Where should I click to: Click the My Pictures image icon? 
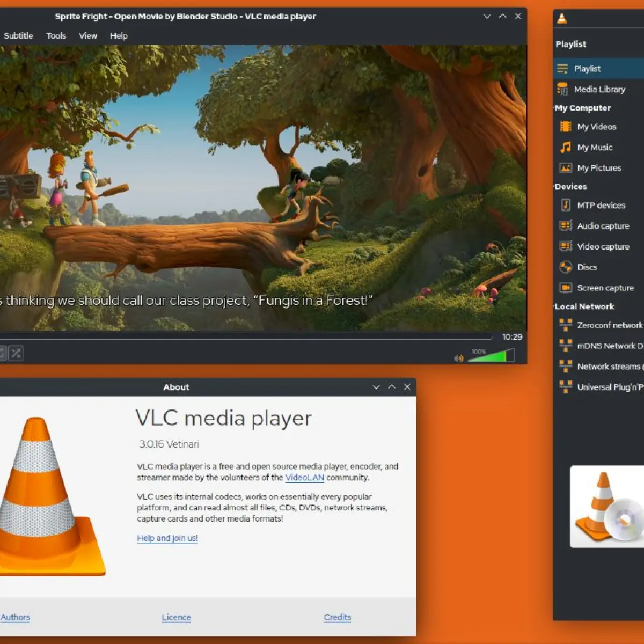coord(566,167)
